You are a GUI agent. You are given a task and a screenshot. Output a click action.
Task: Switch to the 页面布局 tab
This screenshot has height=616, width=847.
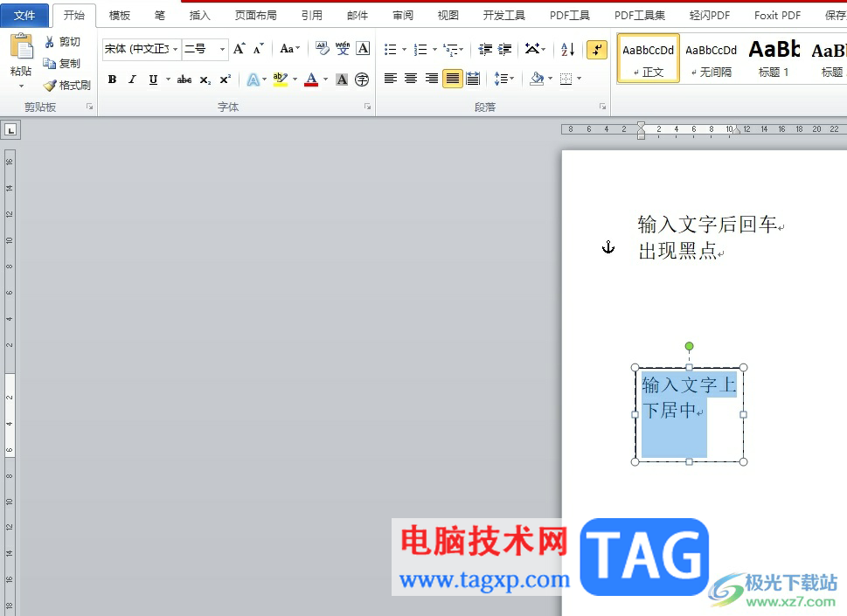pos(255,16)
